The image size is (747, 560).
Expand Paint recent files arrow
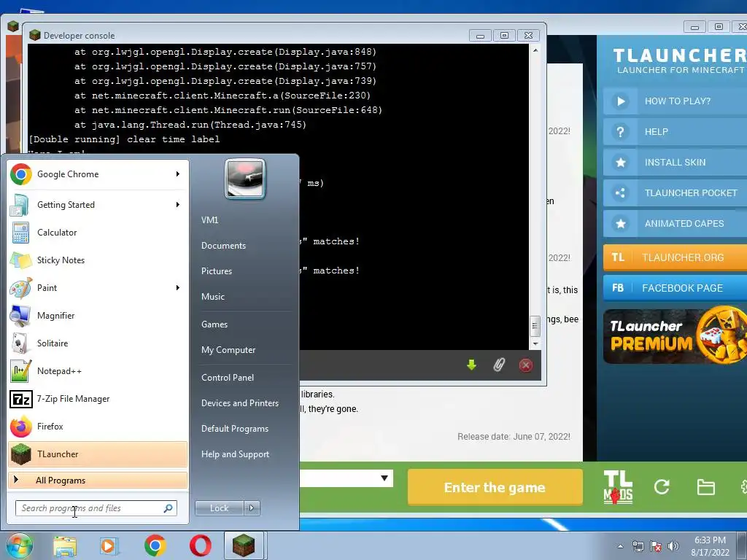pyautogui.click(x=178, y=287)
